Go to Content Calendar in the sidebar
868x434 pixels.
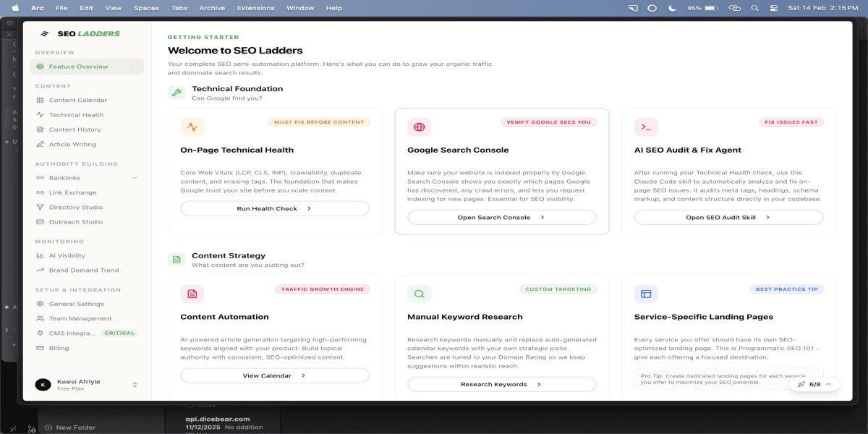click(x=77, y=101)
